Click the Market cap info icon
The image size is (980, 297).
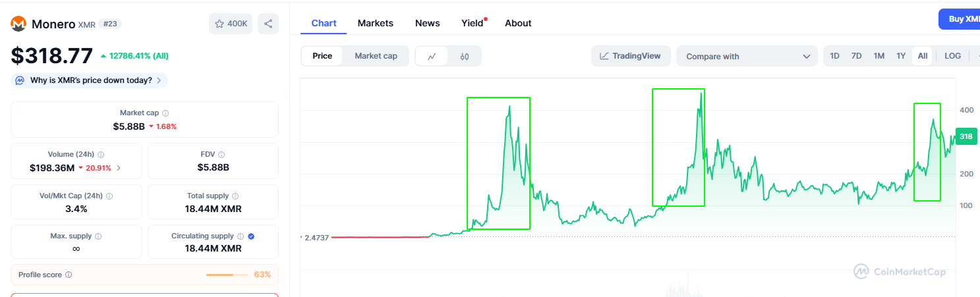165,113
